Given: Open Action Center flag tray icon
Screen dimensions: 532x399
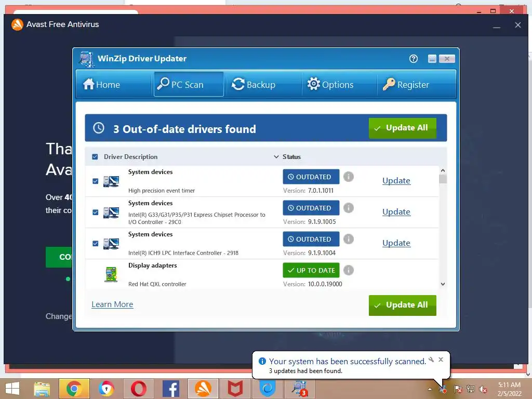Looking at the screenshot, I should point(458,390).
